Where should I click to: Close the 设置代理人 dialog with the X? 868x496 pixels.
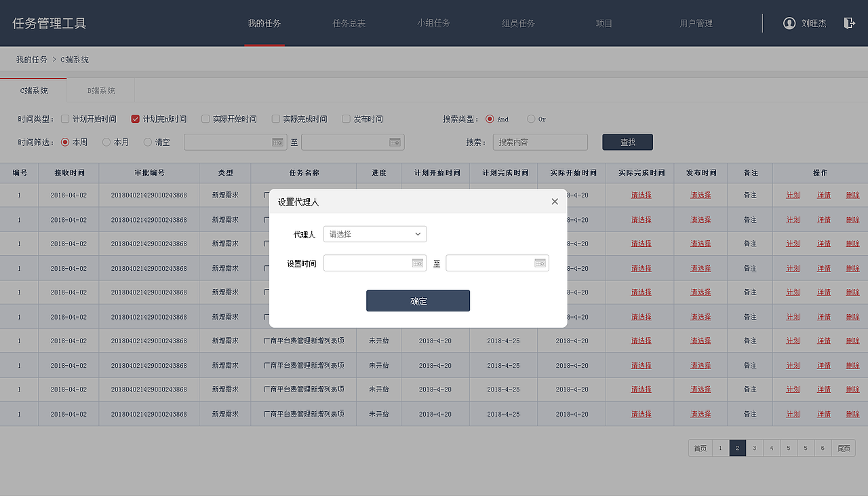555,201
